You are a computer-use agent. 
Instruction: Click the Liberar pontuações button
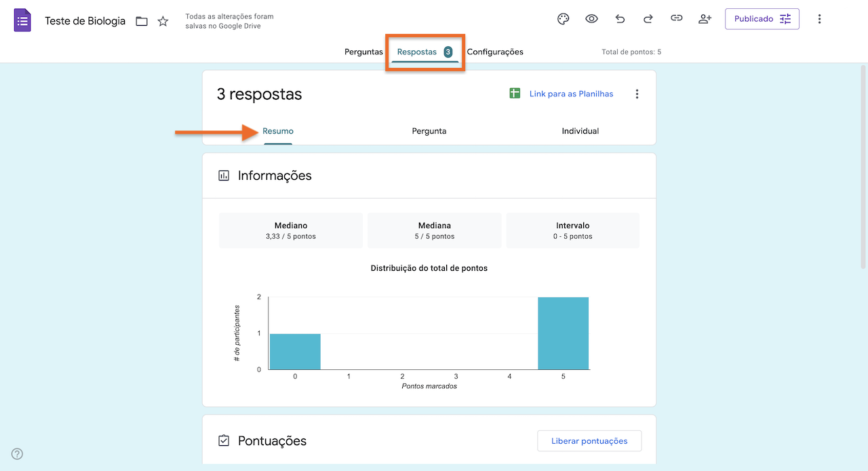pos(589,440)
